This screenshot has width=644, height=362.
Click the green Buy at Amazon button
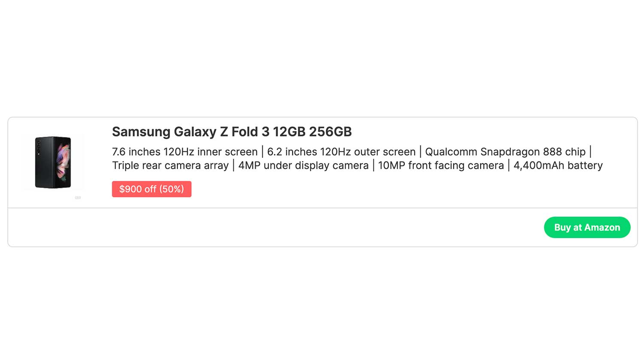coord(586,227)
